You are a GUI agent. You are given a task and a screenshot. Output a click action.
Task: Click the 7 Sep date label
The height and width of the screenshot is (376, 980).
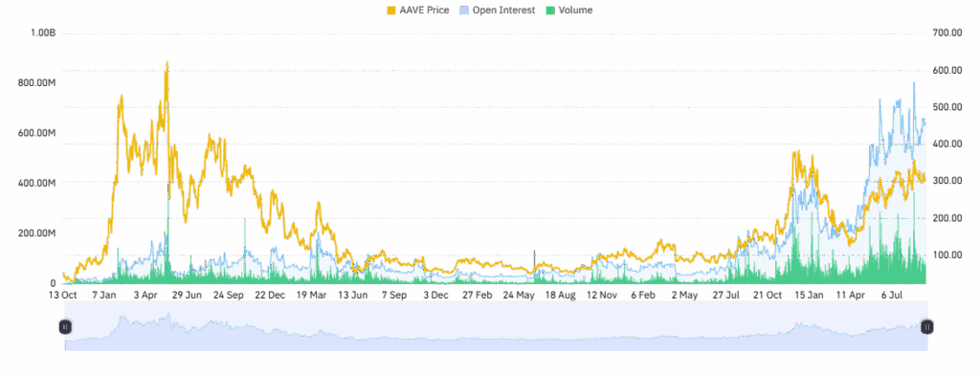click(x=393, y=295)
